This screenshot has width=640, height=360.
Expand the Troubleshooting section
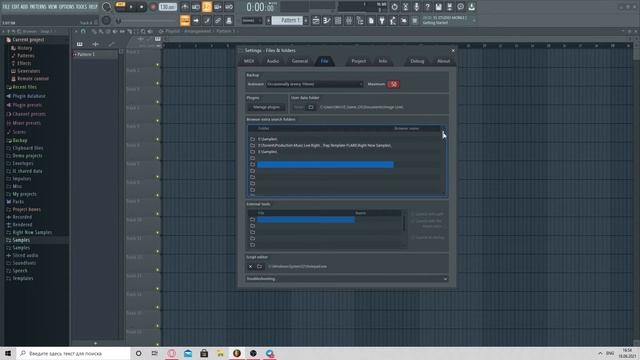click(x=347, y=279)
